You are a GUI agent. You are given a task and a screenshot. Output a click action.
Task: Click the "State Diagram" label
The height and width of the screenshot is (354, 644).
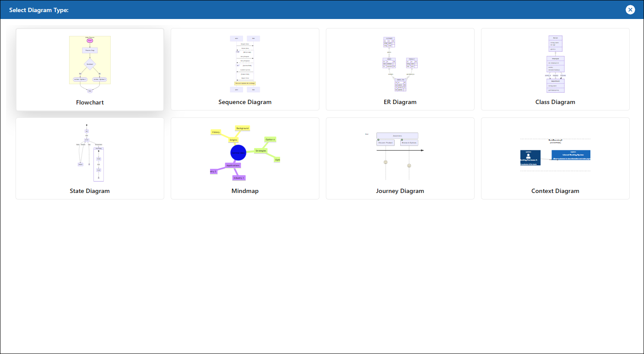[89, 191]
